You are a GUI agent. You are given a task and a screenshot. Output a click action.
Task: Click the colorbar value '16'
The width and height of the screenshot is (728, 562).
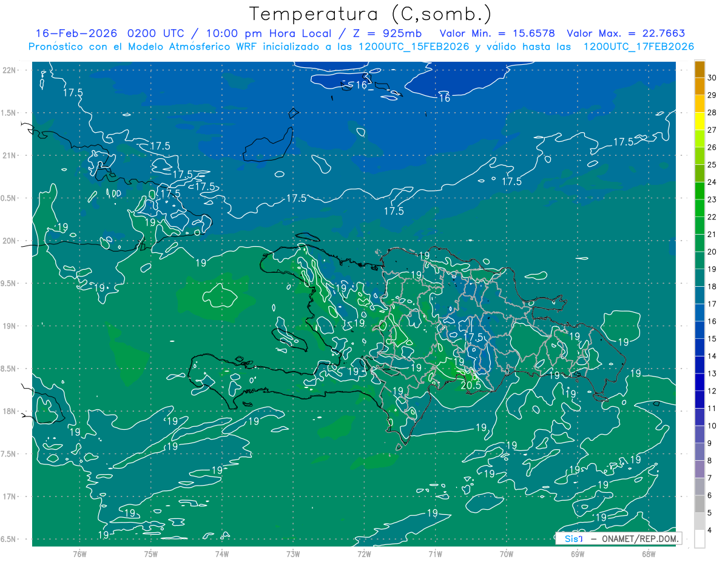tap(712, 321)
